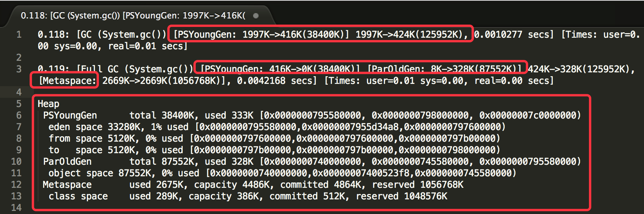Click the 'from space 5120K,' text
The height and width of the screenshot is (214, 644).
94,139
